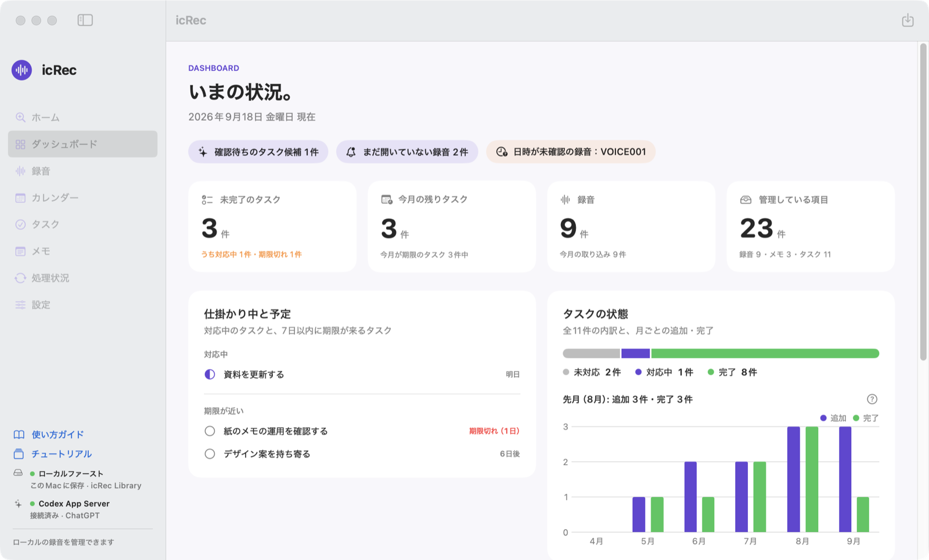Screen dimensions: 929x560
Task: Open 設定 in the sidebar
Action: click(82, 305)
